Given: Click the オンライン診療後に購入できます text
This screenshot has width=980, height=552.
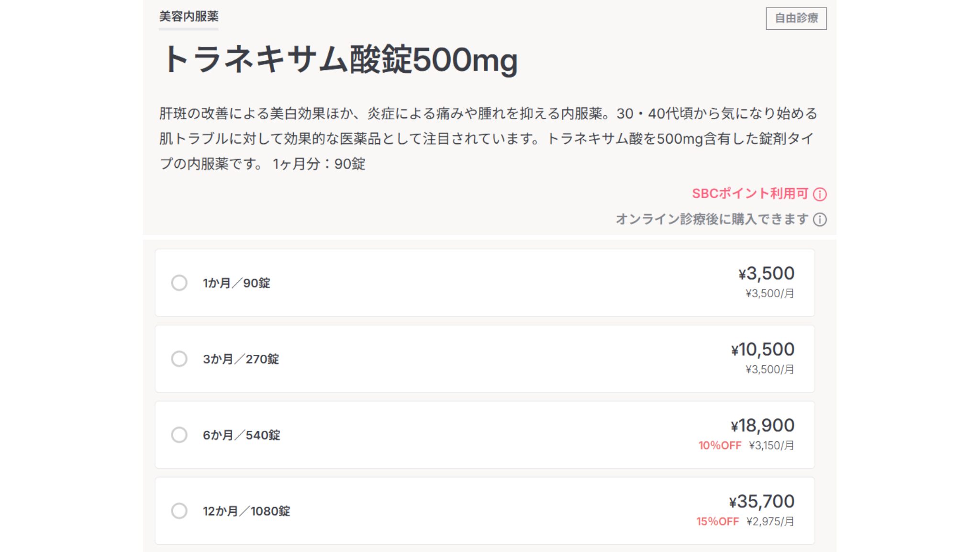Looking at the screenshot, I should pyautogui.click(x=712, y=219).
